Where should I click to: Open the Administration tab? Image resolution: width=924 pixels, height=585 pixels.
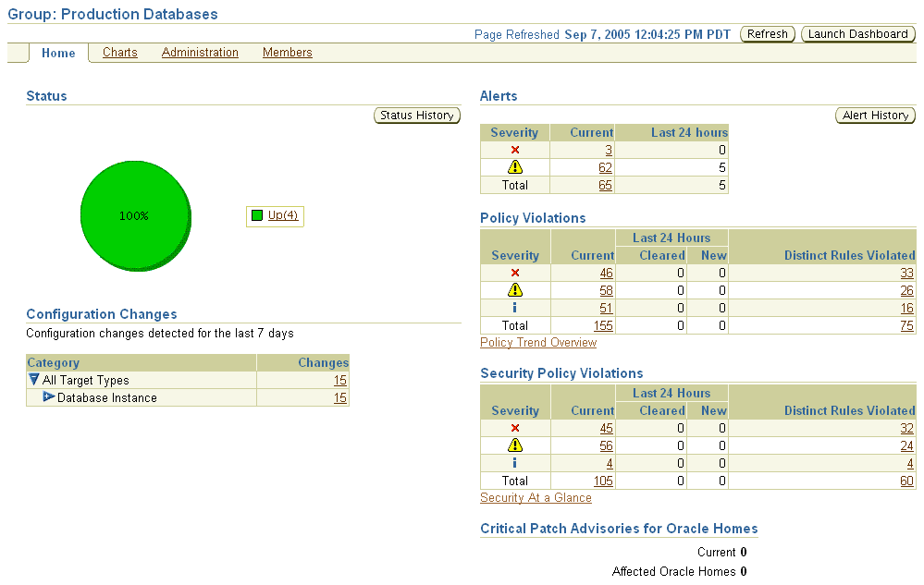(x=200, y=53)
